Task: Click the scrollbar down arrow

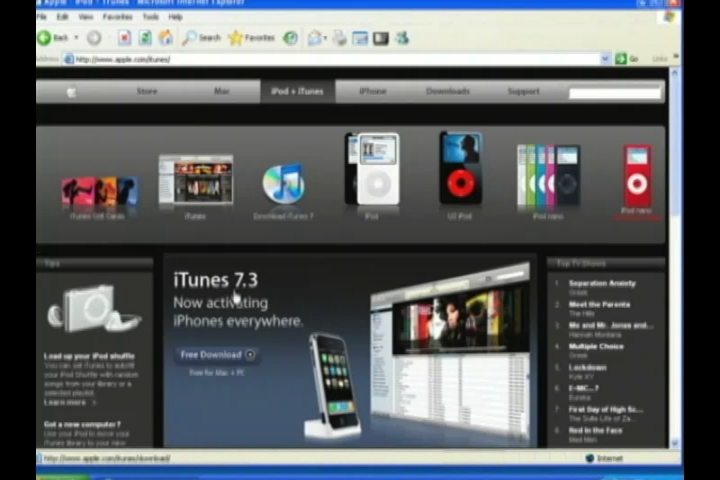Action: click(x=675, y=442)
